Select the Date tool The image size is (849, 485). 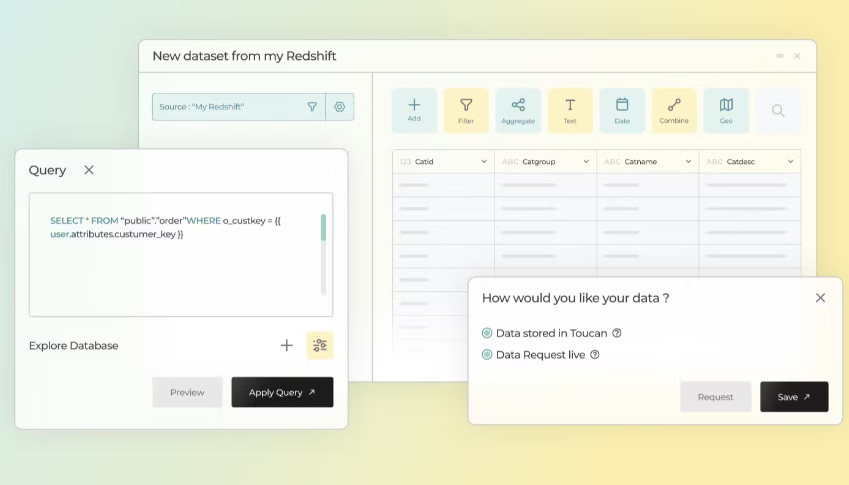pyautogui.click(x=622, y=110)
